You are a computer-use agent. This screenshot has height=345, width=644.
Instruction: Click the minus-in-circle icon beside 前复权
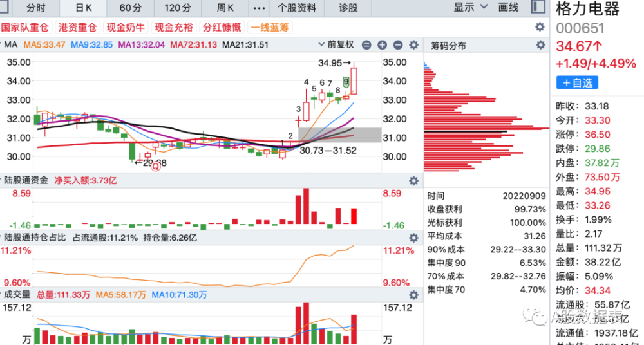pyautogui.click(x=367, y=45)
